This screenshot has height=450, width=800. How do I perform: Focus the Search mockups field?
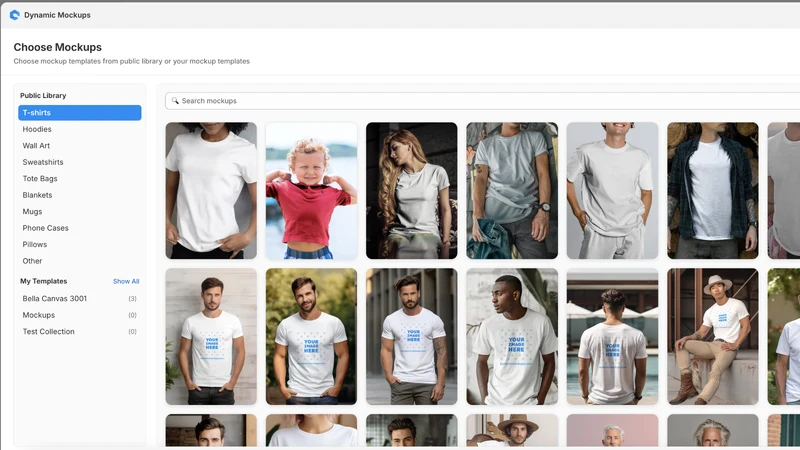(482, 101)
